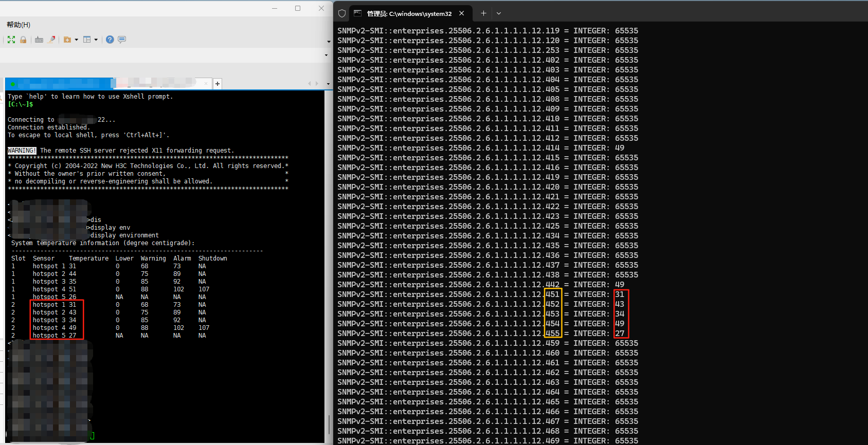Image resolution: width=868 pixels, height=445 pixels.
Task: Click the fullscreen icon in Xshell toolbar
Action: (11, 40)
